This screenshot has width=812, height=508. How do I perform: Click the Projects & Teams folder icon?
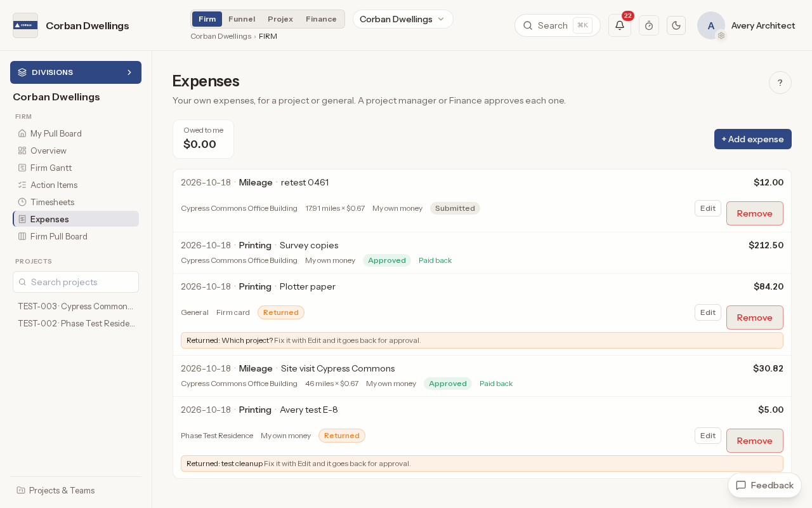21,490
